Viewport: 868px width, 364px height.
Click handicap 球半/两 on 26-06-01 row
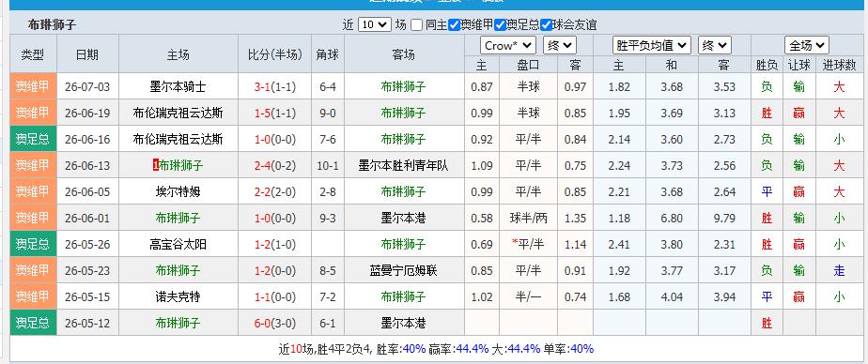(x=528, y=218)
